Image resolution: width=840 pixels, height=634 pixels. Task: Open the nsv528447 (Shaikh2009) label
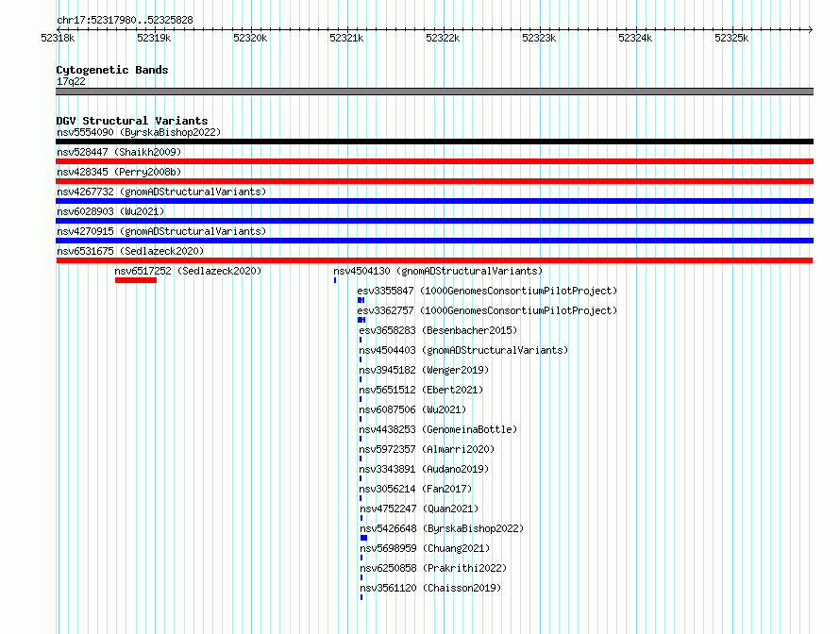119,152
